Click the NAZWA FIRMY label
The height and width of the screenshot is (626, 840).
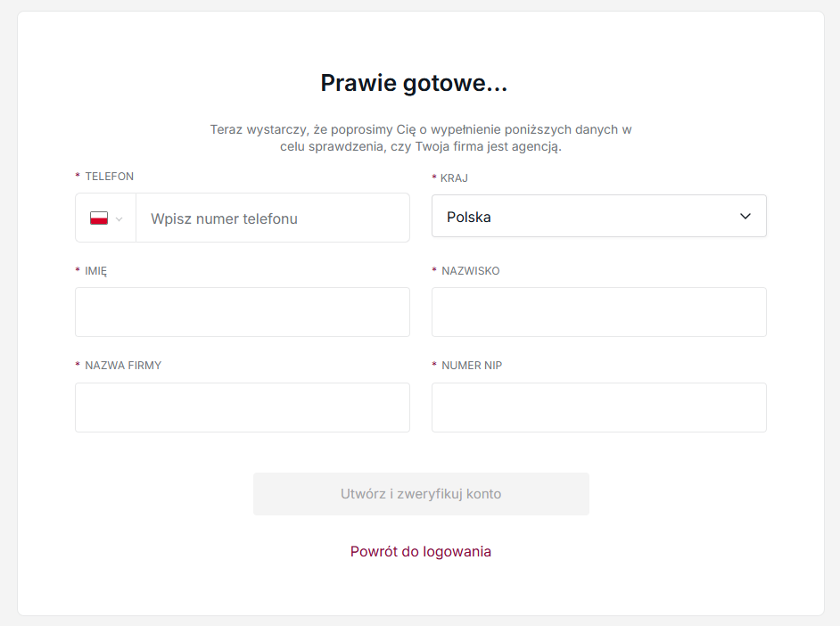[123, 366]
